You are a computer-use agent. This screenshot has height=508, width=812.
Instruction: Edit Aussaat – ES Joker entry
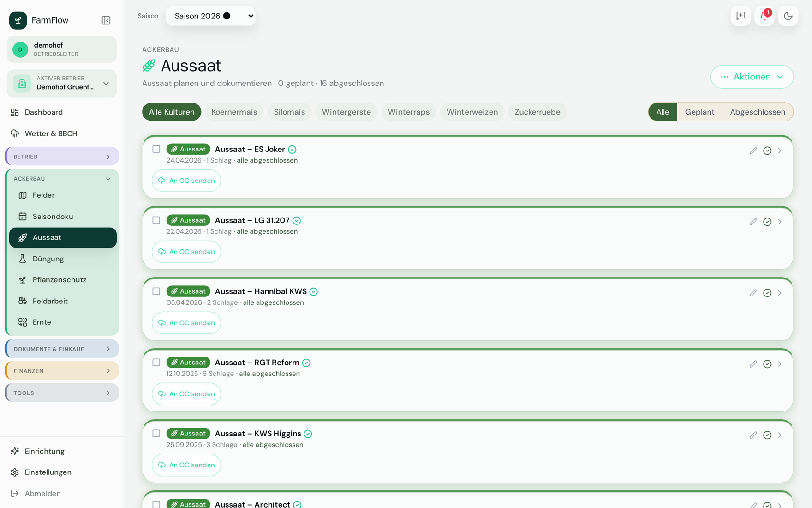pyautogui.click(x=753, y=151)
